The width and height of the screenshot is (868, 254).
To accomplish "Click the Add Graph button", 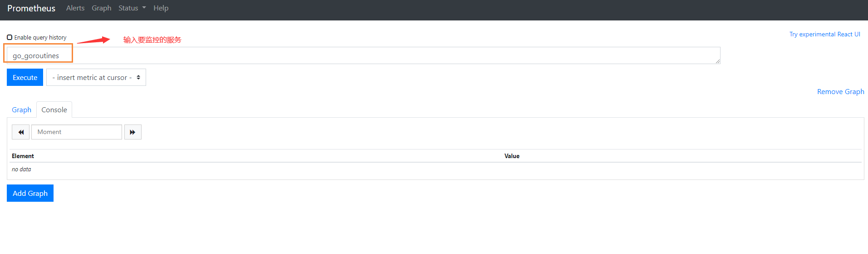I will pos(30,193).
